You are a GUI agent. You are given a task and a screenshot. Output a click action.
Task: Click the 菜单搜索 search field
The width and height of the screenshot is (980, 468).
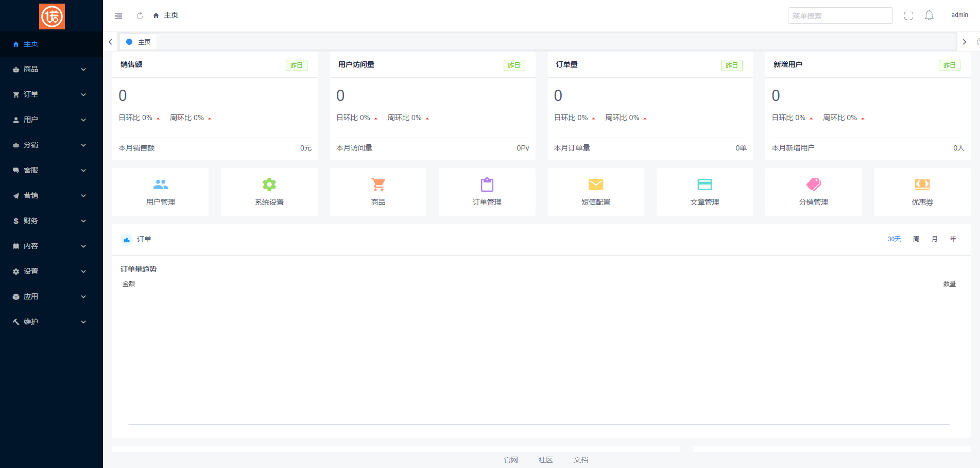[840, 15]
